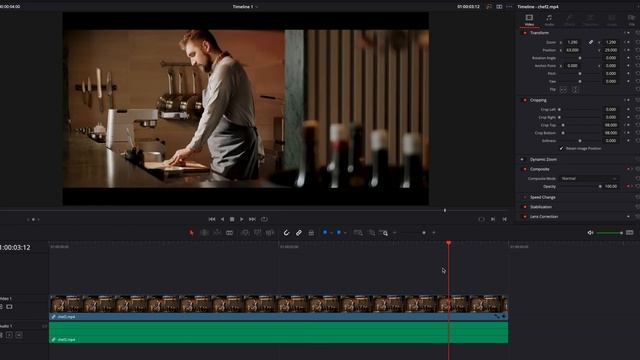
Task: Toggle the Composite section enable switch
Action: pos(525,169)
